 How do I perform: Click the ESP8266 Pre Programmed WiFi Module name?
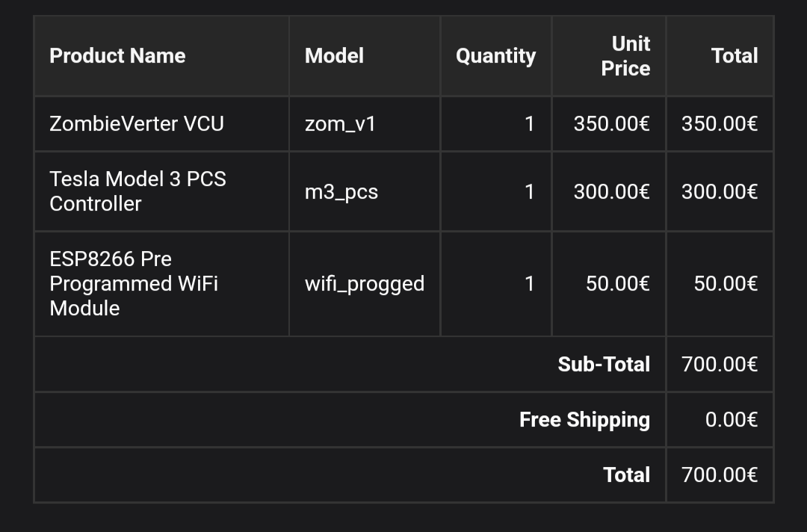point(134,283)
